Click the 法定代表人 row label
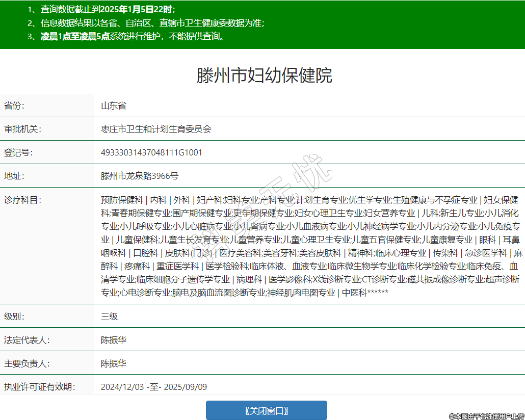 coord(27,340)
